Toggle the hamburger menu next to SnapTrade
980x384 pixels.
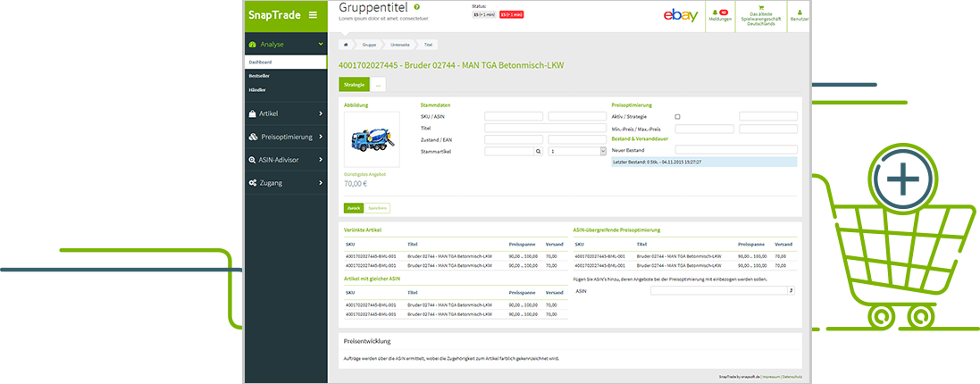[314, 15]
